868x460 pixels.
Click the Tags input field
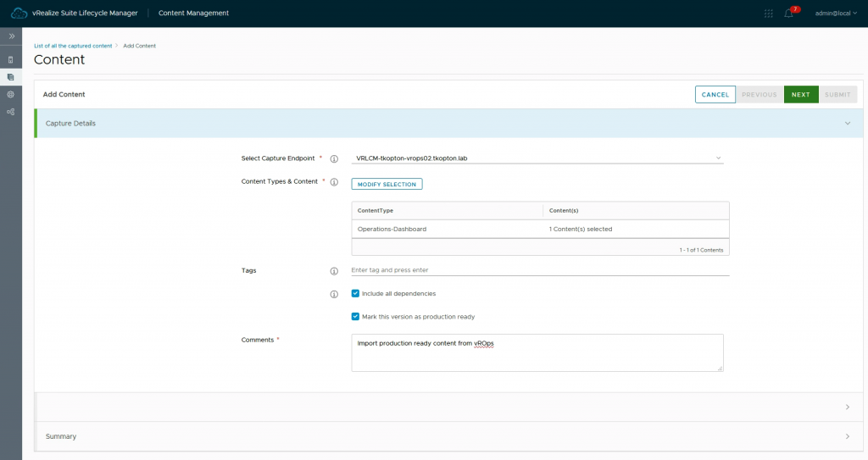(x=540, y=270)
